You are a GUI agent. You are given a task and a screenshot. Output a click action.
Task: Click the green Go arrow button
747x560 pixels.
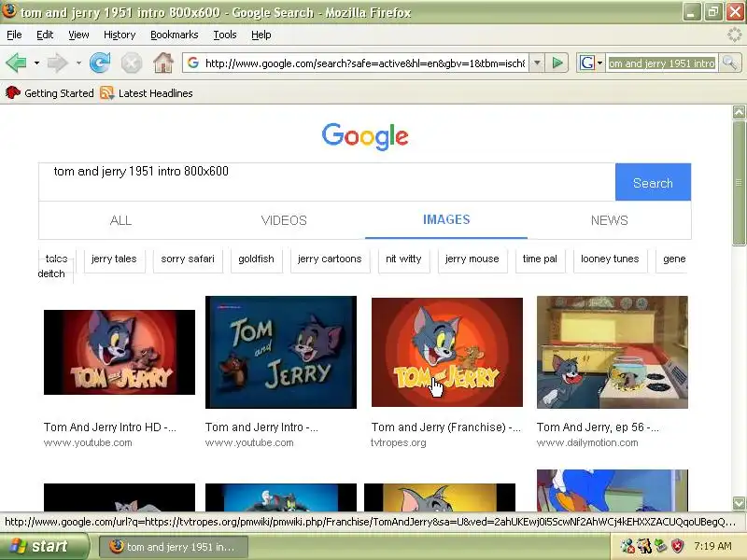point(557,63)
